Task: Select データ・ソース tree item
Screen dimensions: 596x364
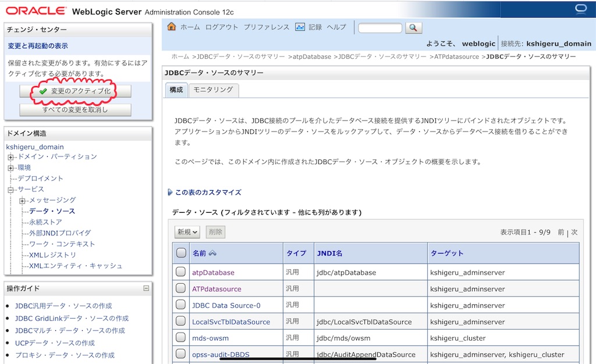Action: (x=52, y=211)
